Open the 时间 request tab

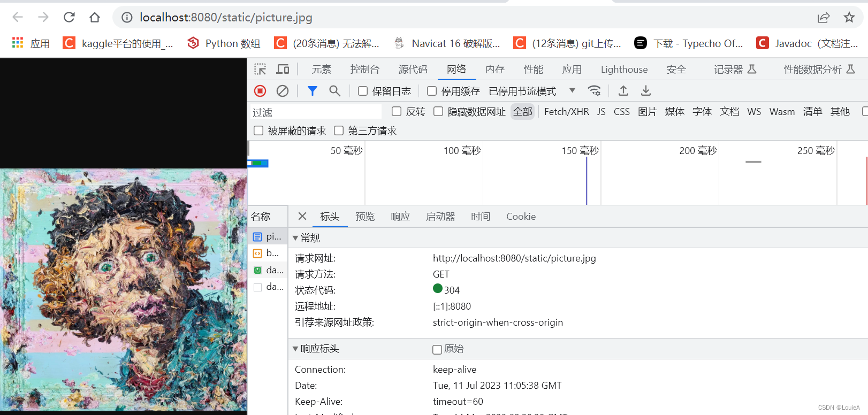[481, 216]
